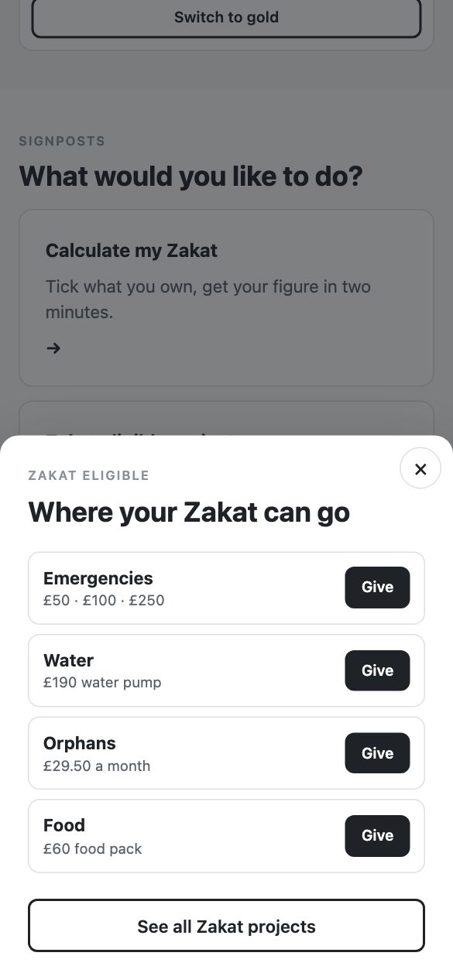
Task: Tap Give next to Water
Action: click(x=377, y=670)
